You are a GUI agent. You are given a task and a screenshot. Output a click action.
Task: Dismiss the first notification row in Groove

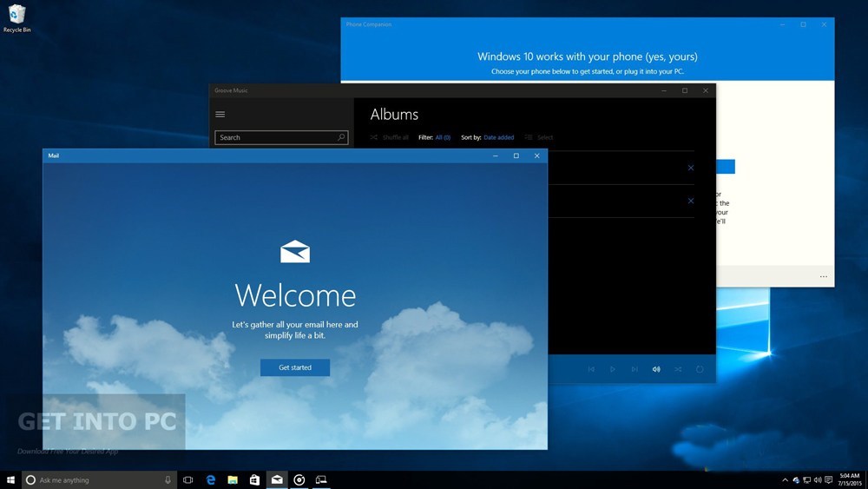pos(691,168)
